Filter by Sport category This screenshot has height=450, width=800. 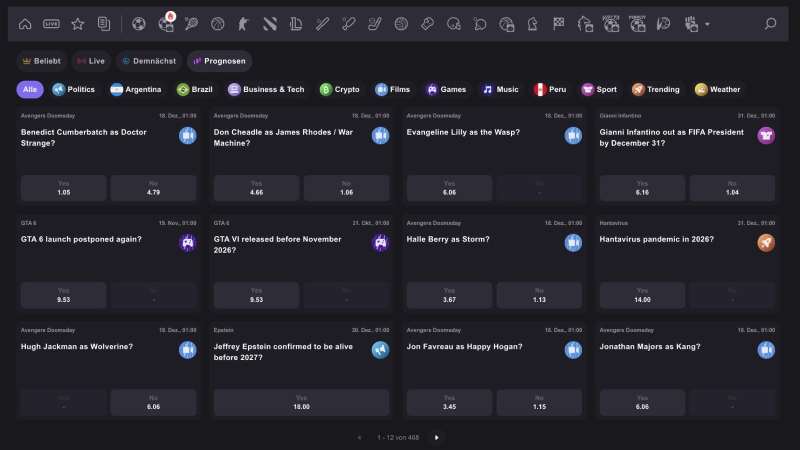tap(599, 89)
